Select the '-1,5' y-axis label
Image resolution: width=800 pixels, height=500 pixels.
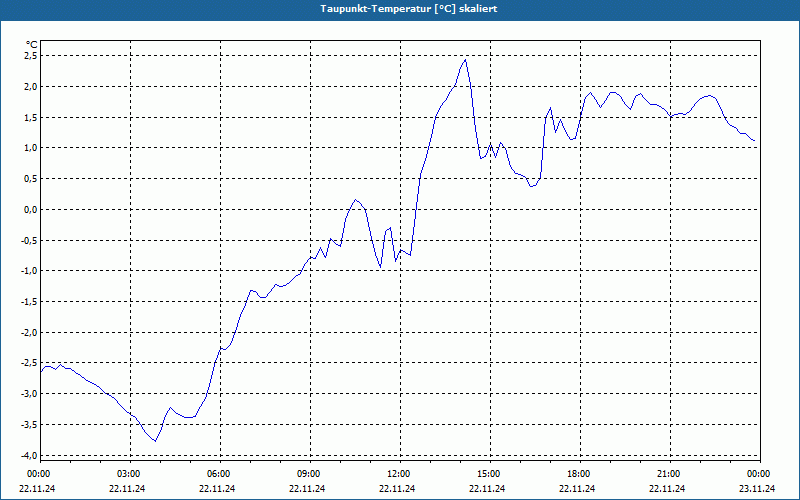(29, 302)
